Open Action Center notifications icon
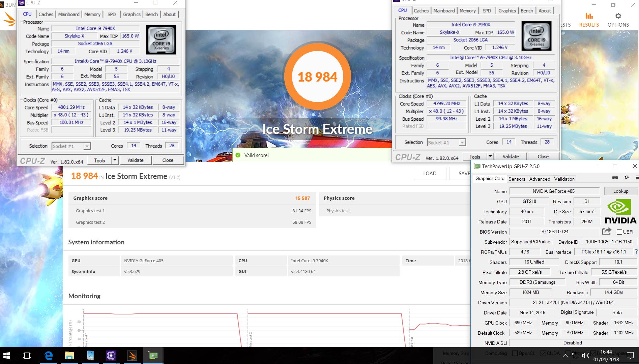This screenshot has height=364, width=639. coord(630,356)
